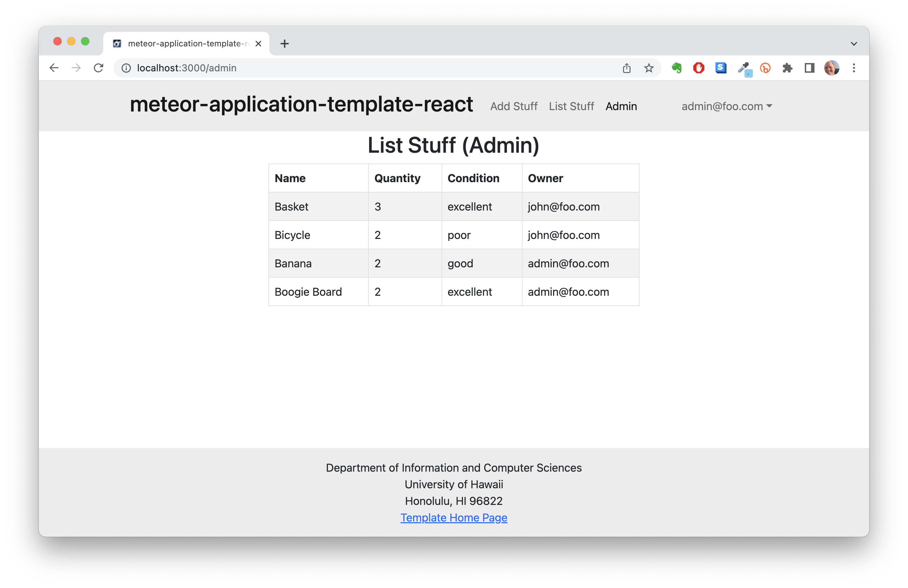Open the Add Stuff nav item
This screenshot has width=908, height=588.
pos(514,106)
